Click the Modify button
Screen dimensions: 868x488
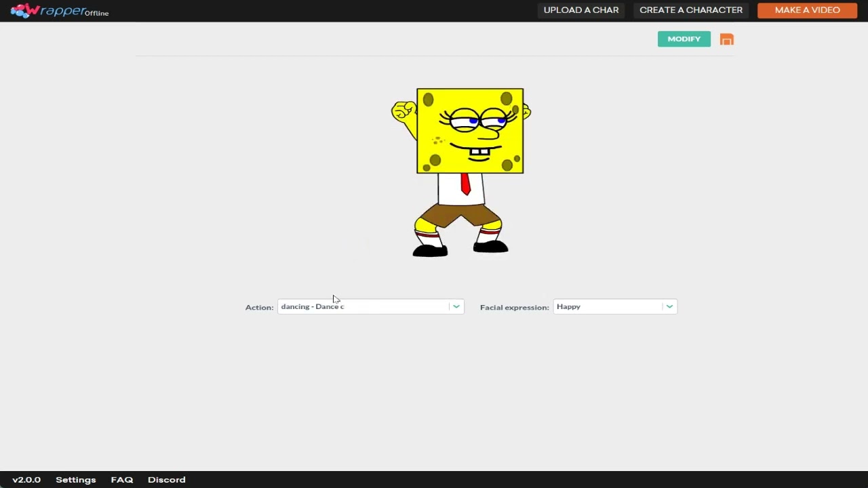(684, 39)
